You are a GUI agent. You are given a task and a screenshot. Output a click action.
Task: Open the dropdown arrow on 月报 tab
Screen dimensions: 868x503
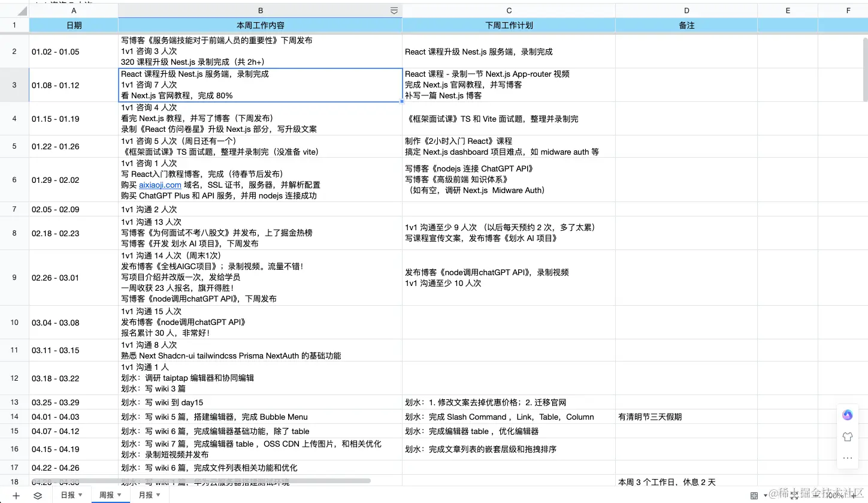pos(158,495)
